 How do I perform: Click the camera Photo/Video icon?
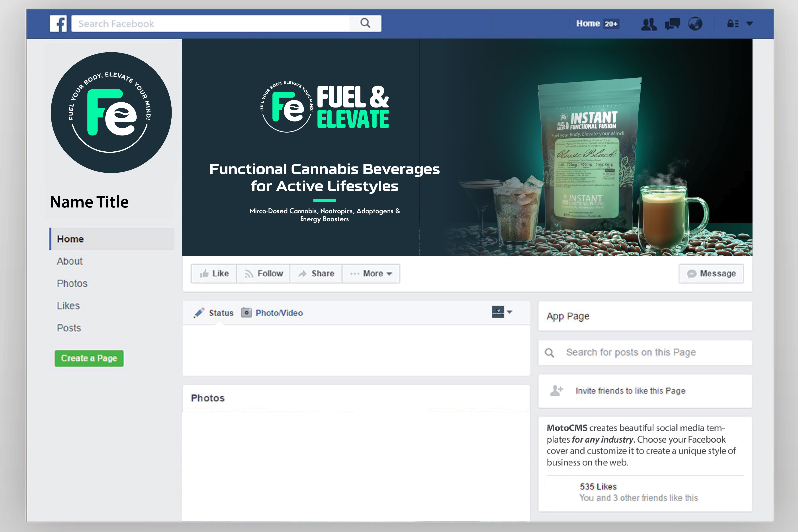pos(246,312)
